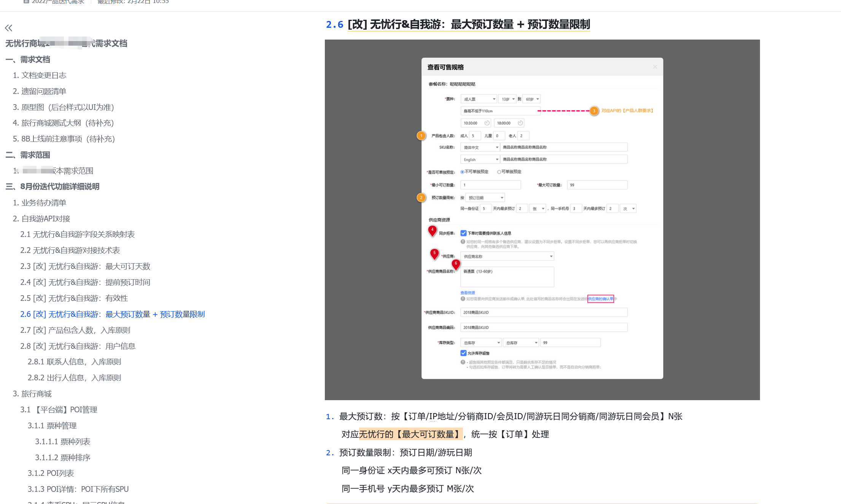The height and width of the screenshot is (504, 841).
Task: Click the line 同一手机号 y天内最多预订 M张/次
Action: pyautogui.click(x=408, y=489)
